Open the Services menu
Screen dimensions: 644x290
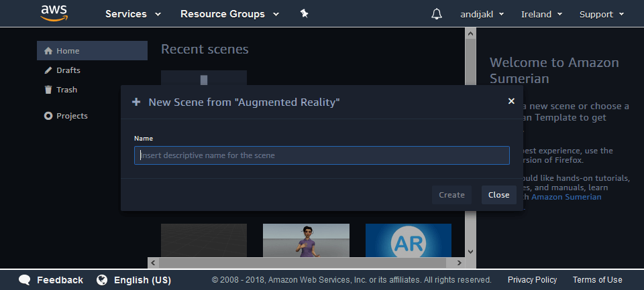[133, 14]
